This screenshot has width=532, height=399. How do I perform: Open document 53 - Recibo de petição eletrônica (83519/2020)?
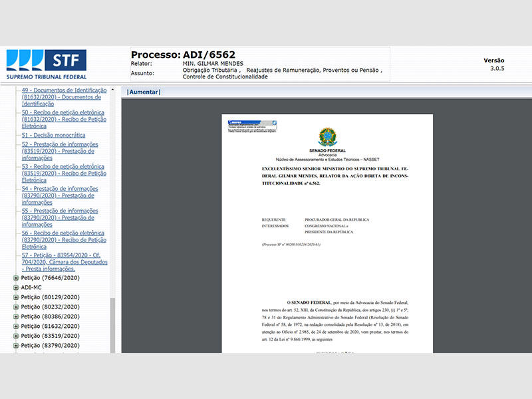pyautogui.click(x=64, y=173)
